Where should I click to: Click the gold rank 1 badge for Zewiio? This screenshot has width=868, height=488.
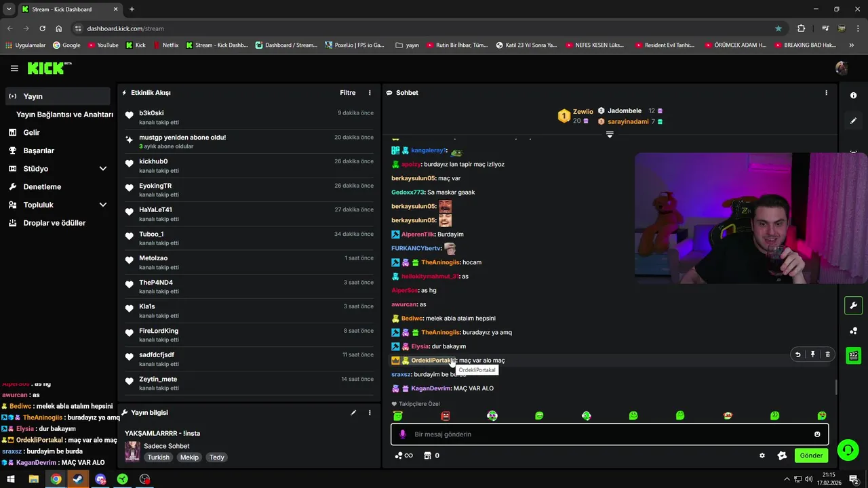(x=564, y=117)
